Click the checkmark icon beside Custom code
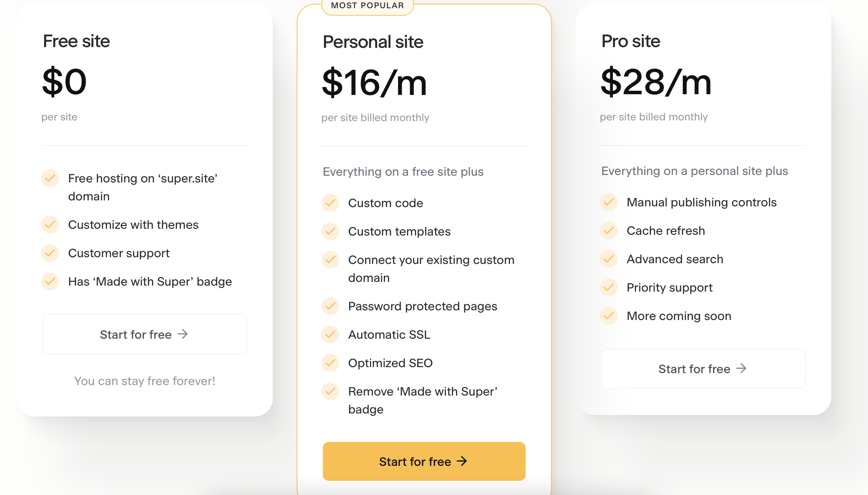 point(330,203)
